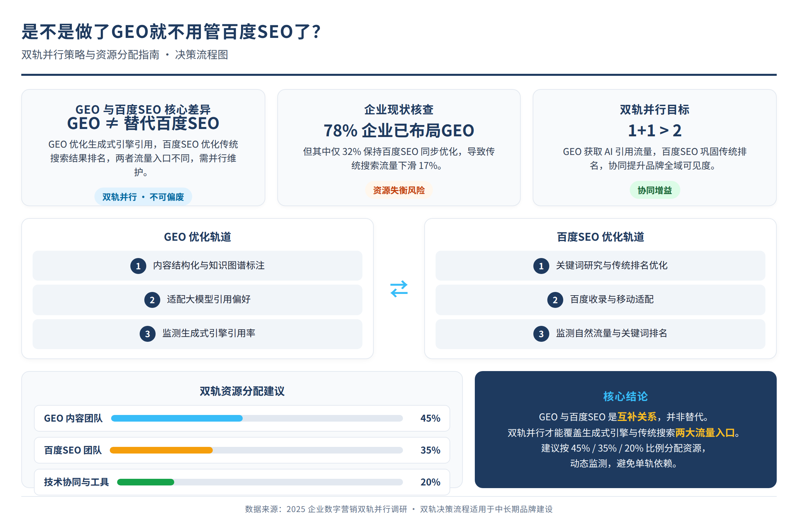Click number 1 badge beside 内容结构化与知识图谱标注
This screenshot has width=798, height=532.
(x=138, y=266)
